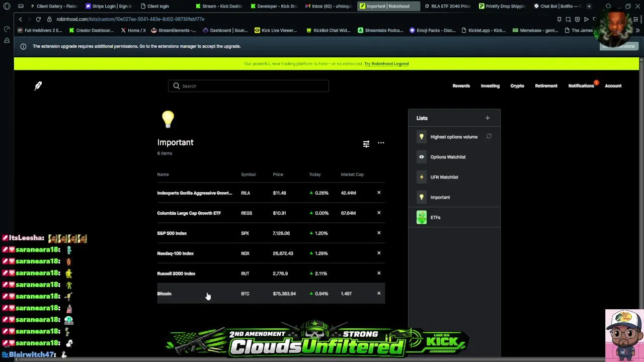Open the Account menu
Viewport: 644px width, 362px height.
point(613,86)
